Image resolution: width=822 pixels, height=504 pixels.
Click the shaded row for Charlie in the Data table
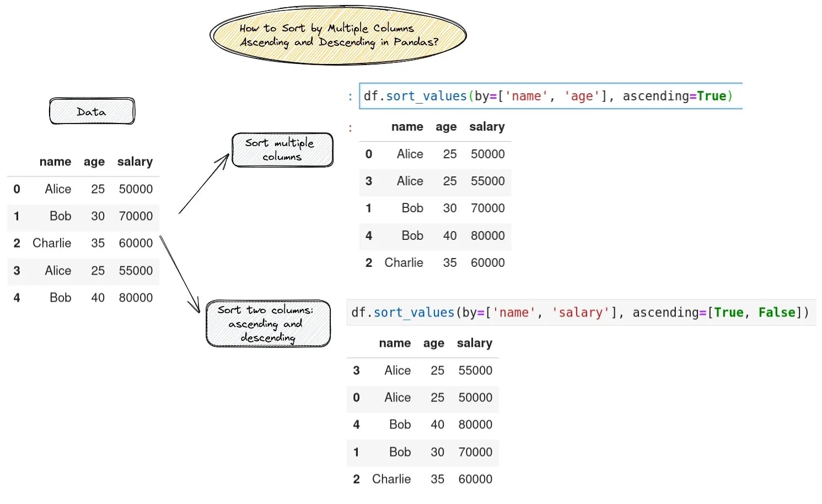click(x=83, y=243)
